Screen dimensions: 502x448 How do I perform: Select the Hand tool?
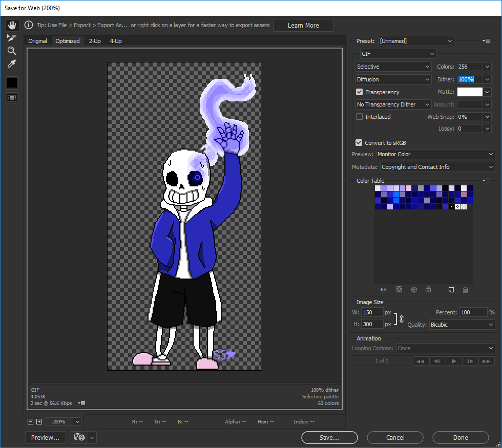pos(12,25)
